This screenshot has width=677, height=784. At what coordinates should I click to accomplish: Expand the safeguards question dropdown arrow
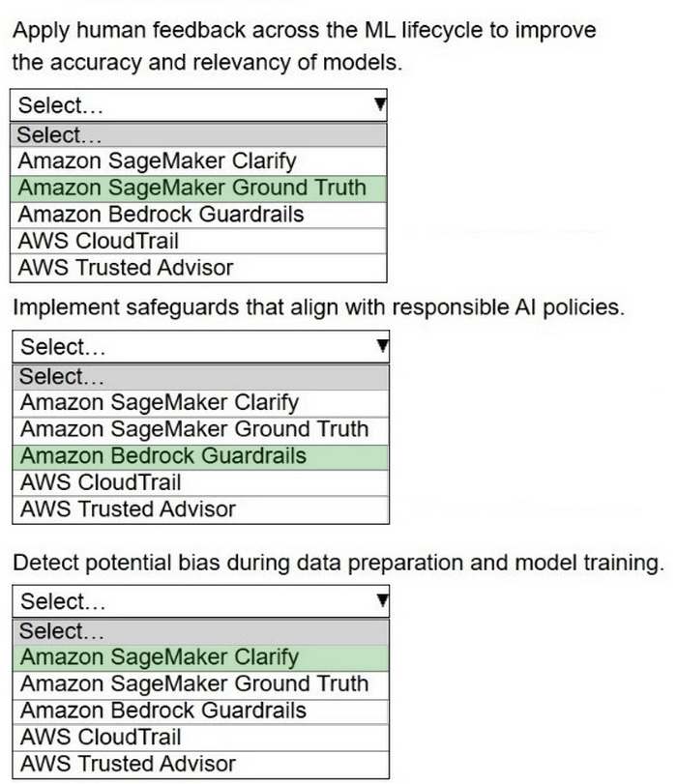pyautogui.click(x=382, y=346)
